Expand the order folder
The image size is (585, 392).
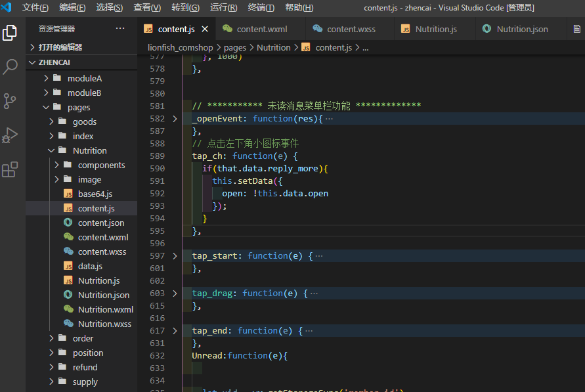[51, 338]
